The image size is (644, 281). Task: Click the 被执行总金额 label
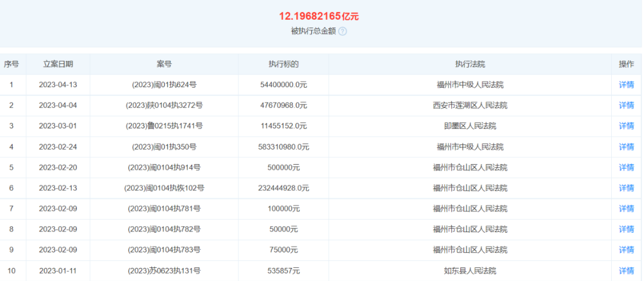pyautogui.click(x=314, y=31)
